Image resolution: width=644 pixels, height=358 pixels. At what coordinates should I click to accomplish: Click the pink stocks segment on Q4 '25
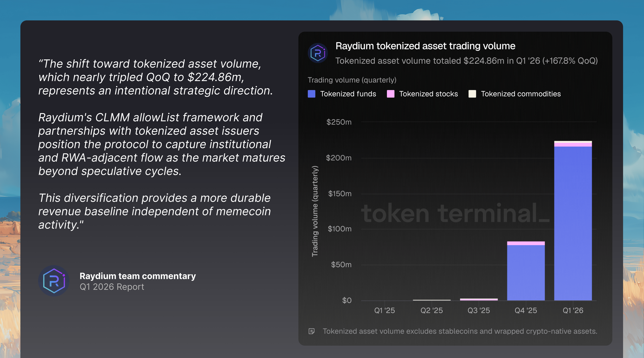point(526,243)
